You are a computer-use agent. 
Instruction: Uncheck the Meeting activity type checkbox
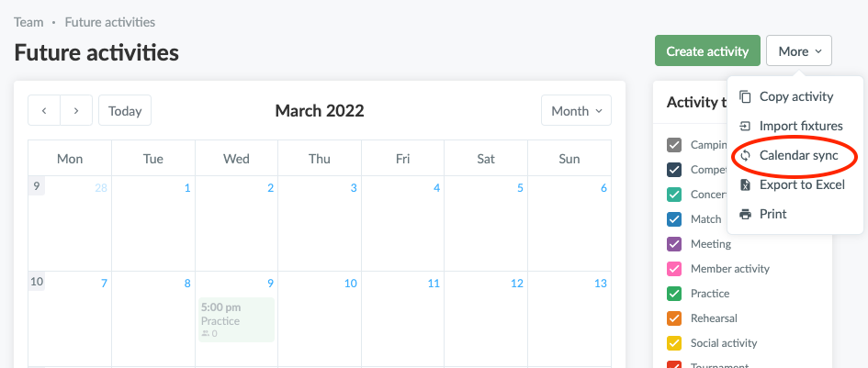pos(673,244)
